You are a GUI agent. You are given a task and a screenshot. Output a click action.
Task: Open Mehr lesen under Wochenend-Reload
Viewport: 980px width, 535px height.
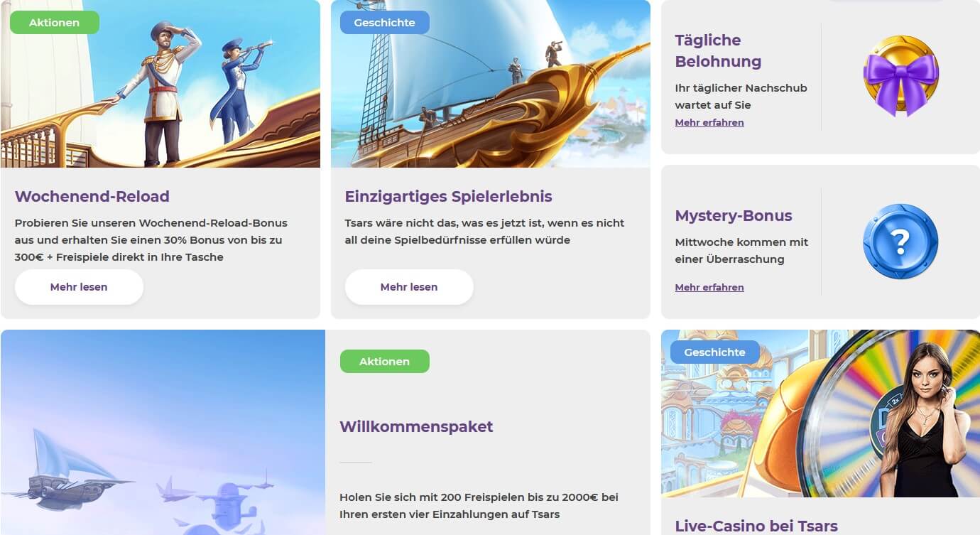(x=79, y=287)
